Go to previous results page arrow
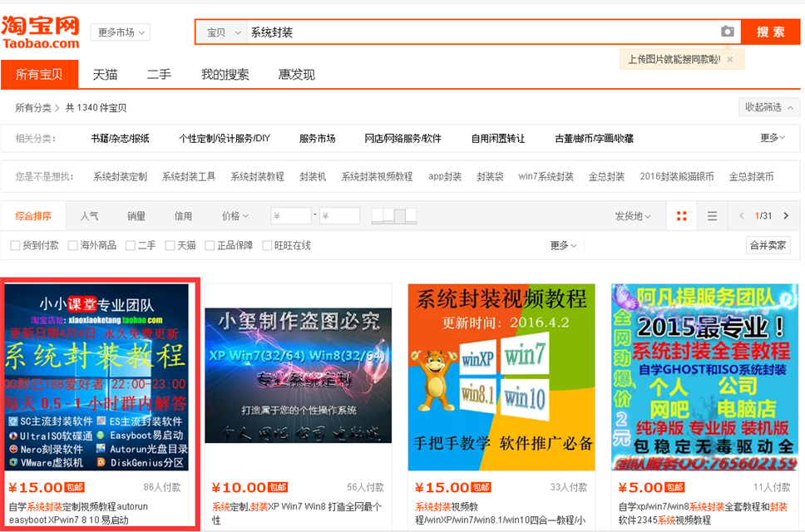 pos(741,216)
